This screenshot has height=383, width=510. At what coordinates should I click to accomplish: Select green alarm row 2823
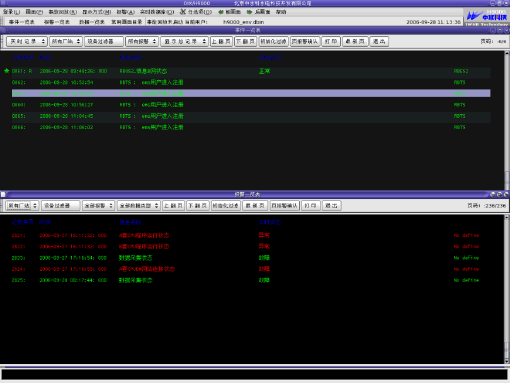[x=245, y=258]
